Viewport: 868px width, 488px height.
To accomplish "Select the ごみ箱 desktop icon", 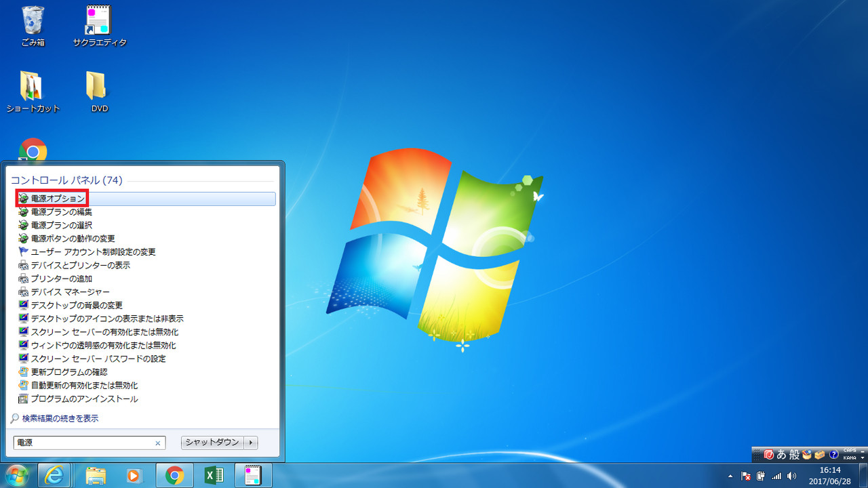I will [x=33, y=26].
